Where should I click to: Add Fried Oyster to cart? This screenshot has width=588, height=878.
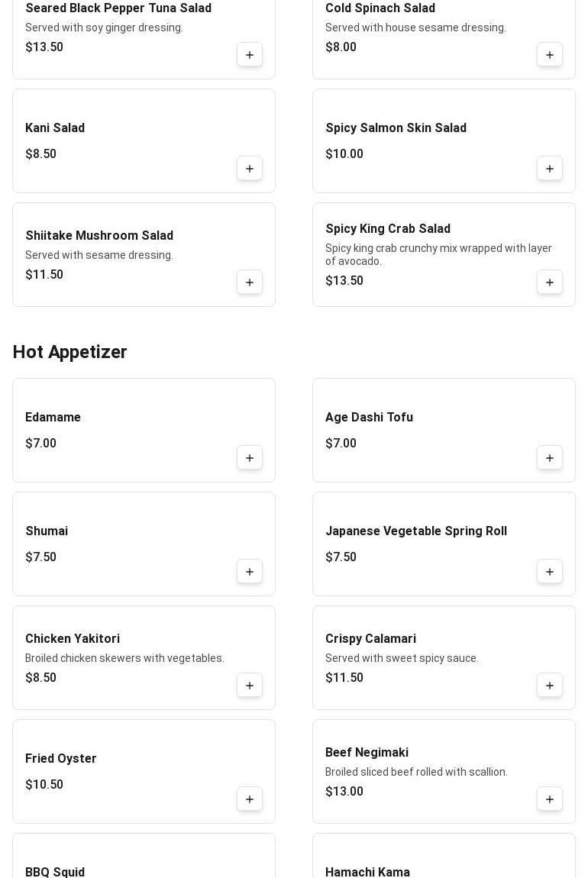250,799
